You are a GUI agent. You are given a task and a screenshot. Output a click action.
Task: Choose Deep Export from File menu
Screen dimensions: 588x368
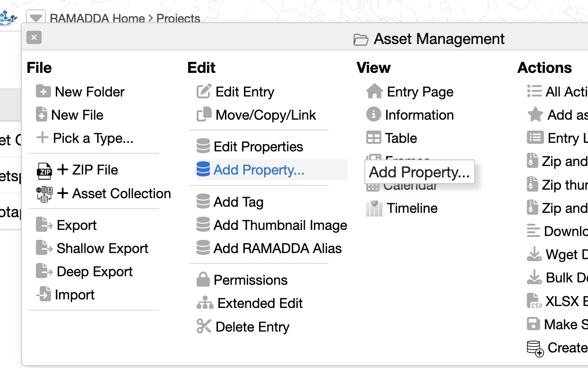click(x=95, y=272)
